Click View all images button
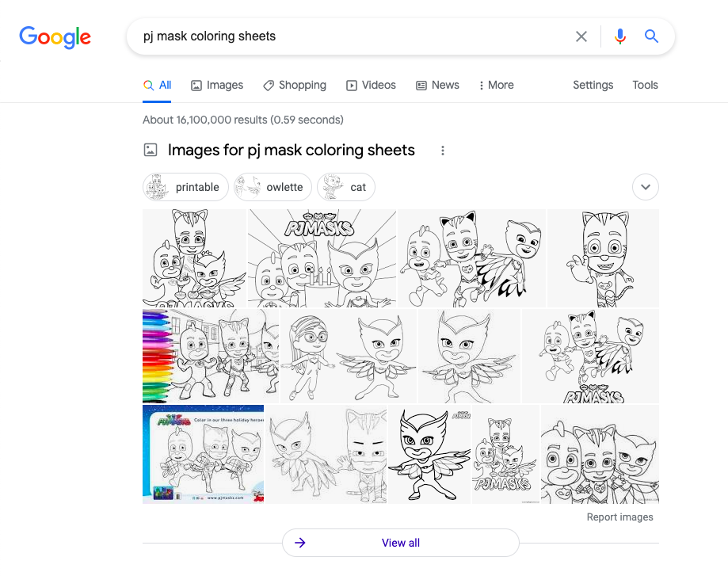The image size is (728, 576). [401, 543]
